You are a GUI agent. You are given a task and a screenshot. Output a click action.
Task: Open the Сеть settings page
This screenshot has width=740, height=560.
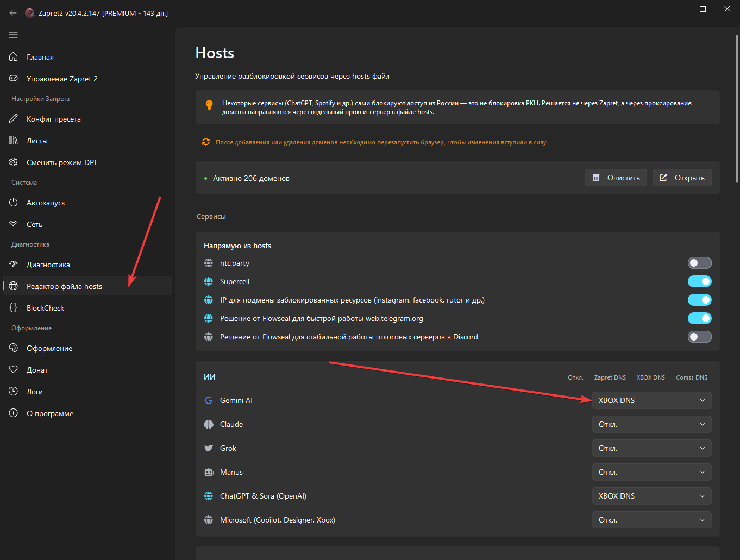click(87, 224)
